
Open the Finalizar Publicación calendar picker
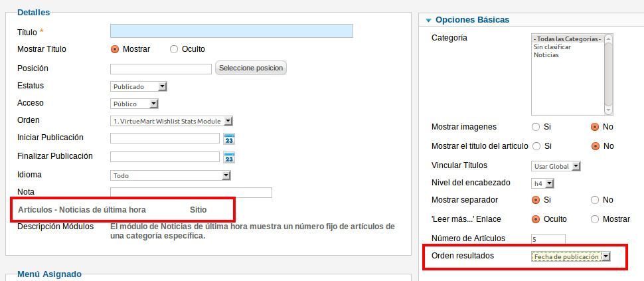(229, 157)
